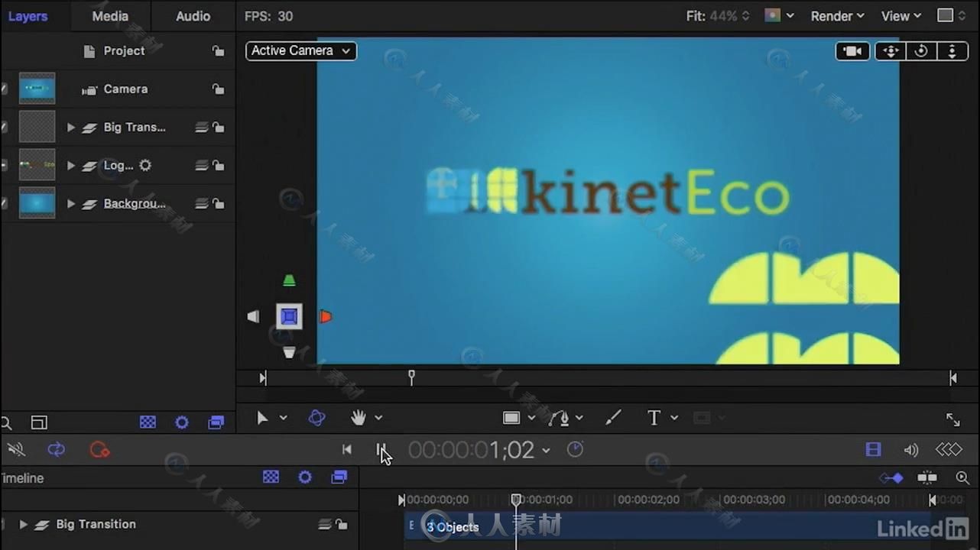Toggle audio mute in transport bar
Image resolution: width=980 pixels, height=550 pixels.
coord(15,450)
